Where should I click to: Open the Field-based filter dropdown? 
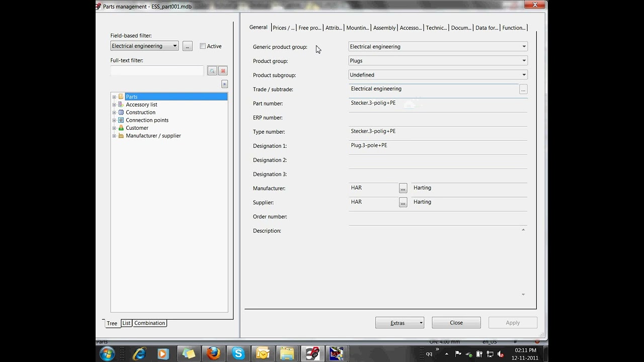(144, 46)
